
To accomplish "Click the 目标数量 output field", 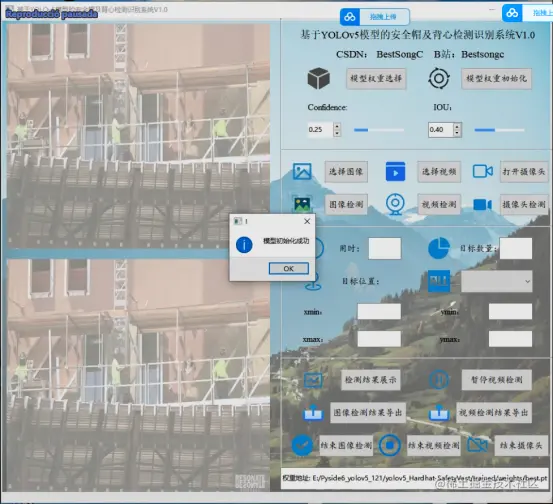I will 516,248.
